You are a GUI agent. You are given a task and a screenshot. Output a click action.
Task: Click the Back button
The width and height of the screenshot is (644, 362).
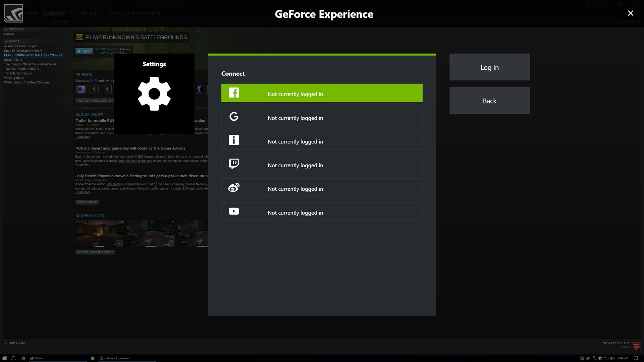[x=490, y=100]
